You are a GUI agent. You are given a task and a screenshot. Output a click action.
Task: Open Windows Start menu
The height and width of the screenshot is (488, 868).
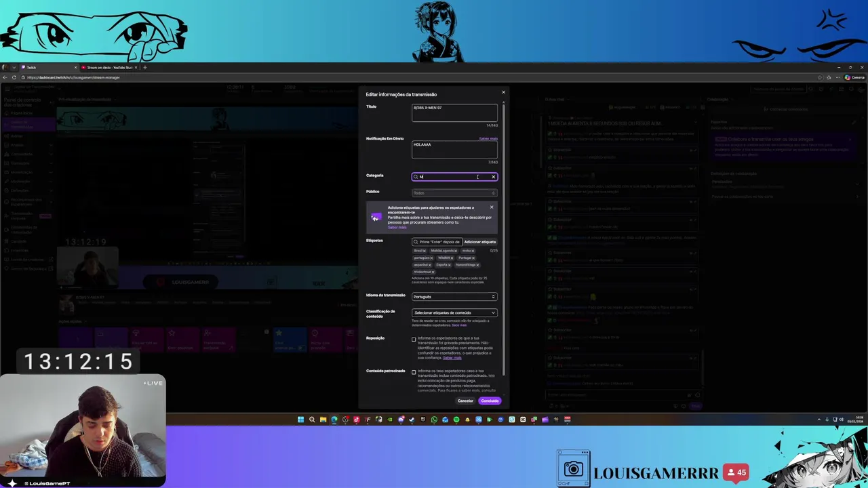pos(300,420)
